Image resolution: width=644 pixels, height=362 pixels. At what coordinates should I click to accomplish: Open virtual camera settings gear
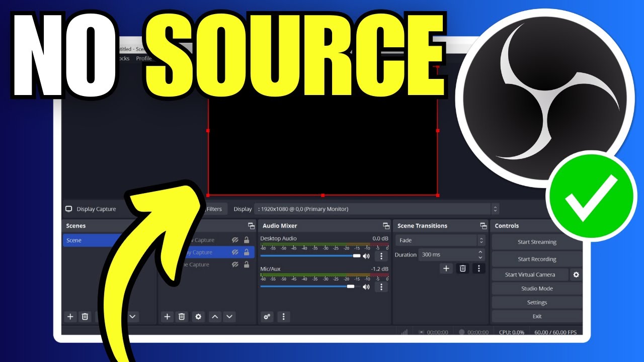[576, 275]
